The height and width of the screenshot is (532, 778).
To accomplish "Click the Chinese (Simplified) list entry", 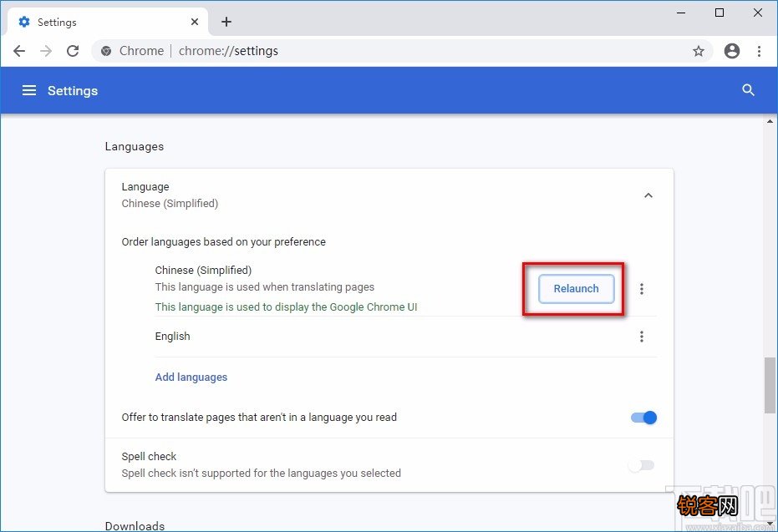I will point(203,271).
